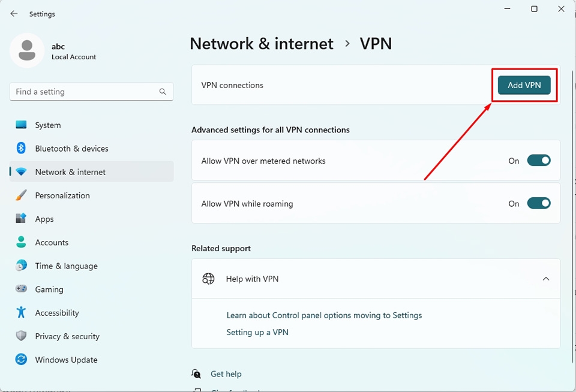This screenshot has height=392, width=576.
Task: Go back using the breadcrumb Network & internet
Action: (x=261, y=43)
